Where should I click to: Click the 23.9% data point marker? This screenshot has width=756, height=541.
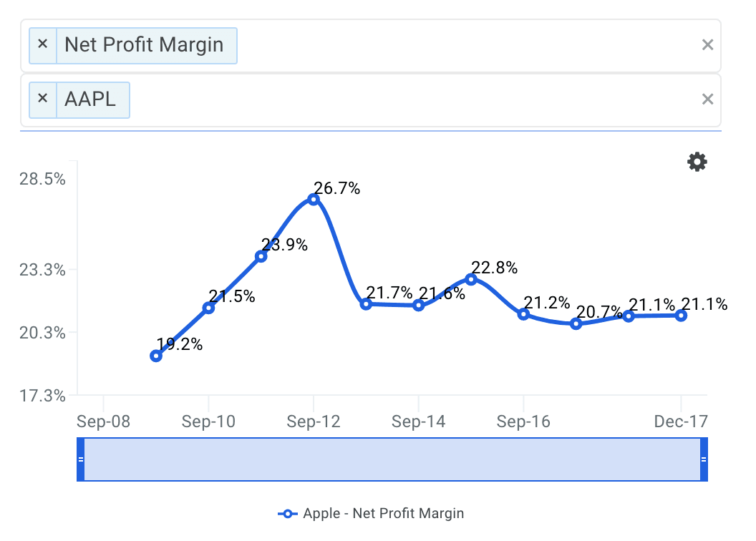(x=261, y=256)
